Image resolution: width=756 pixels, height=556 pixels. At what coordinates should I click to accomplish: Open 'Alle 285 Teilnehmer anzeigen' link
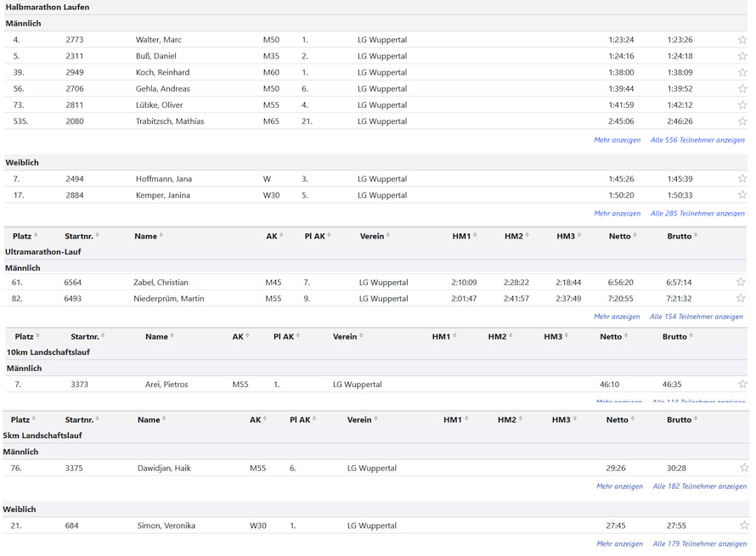point(697,213)
